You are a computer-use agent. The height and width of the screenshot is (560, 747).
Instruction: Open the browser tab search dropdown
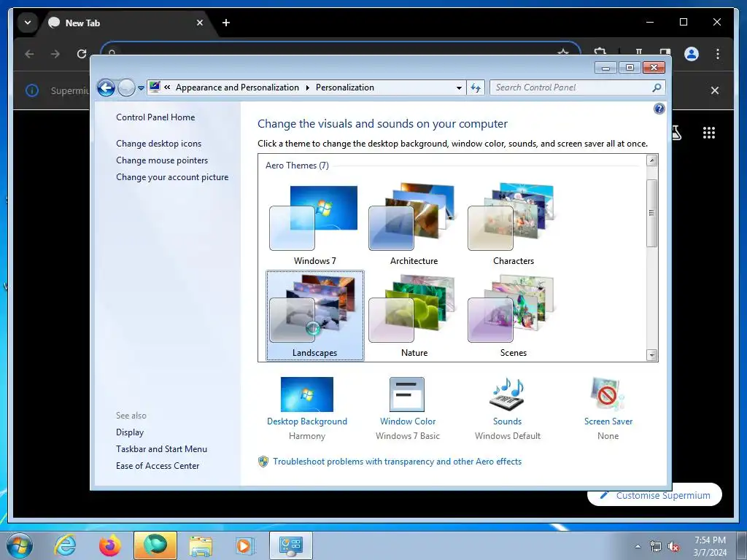28,23
